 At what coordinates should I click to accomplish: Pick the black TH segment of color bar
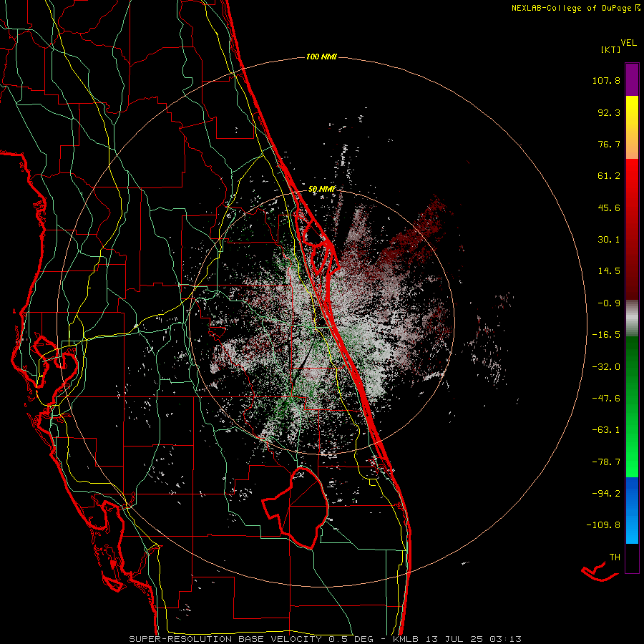tap(632, 558)
